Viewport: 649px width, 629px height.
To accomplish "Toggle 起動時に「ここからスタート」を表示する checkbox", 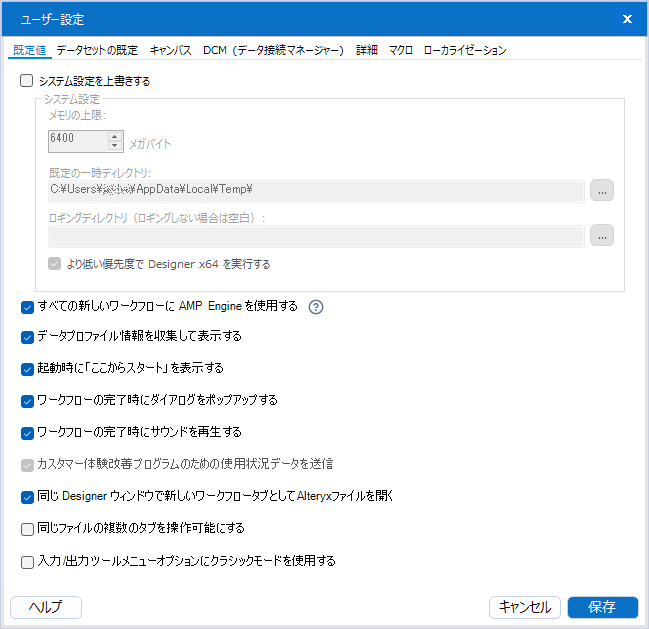I will pos(27,368).
